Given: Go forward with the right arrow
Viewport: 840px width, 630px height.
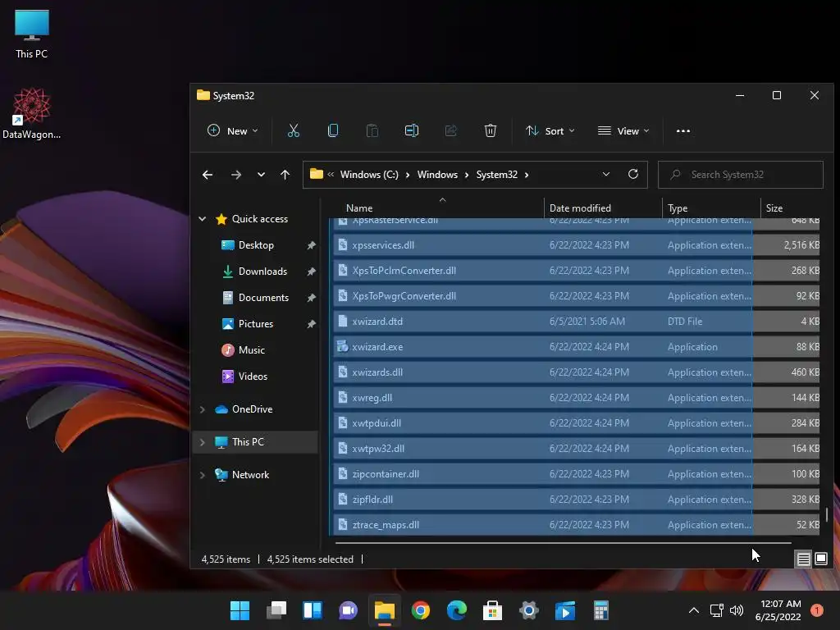Looking at the screenshot, I should [x=235, y=175].
